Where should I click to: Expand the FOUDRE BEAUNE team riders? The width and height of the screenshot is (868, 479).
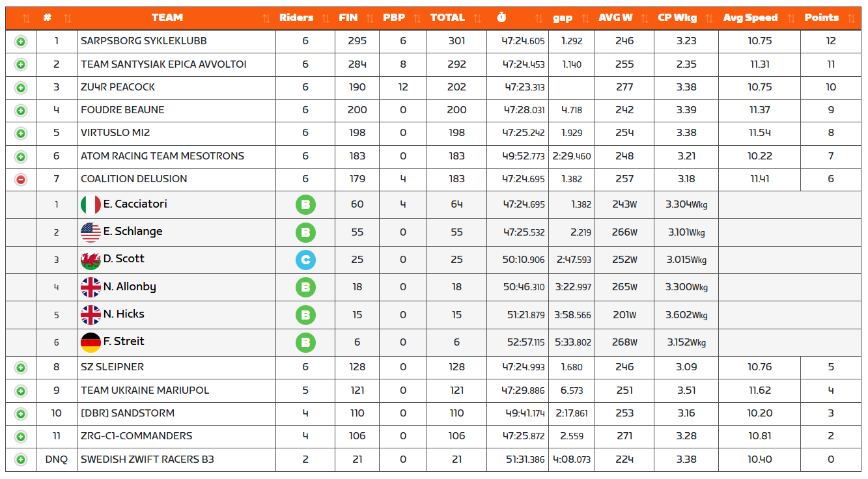21,111
